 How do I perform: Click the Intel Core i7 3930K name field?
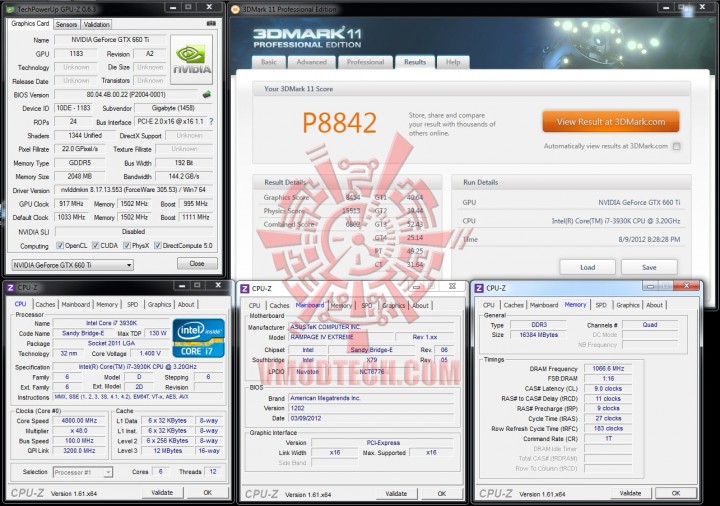[x=111, y=323]
